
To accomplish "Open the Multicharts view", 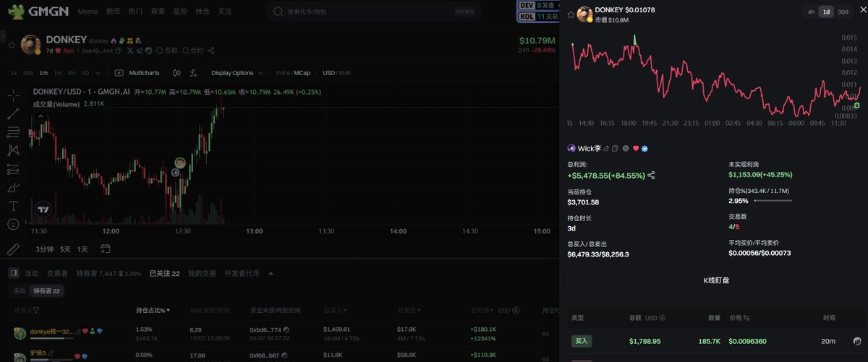I will click(x=139, y=73).
